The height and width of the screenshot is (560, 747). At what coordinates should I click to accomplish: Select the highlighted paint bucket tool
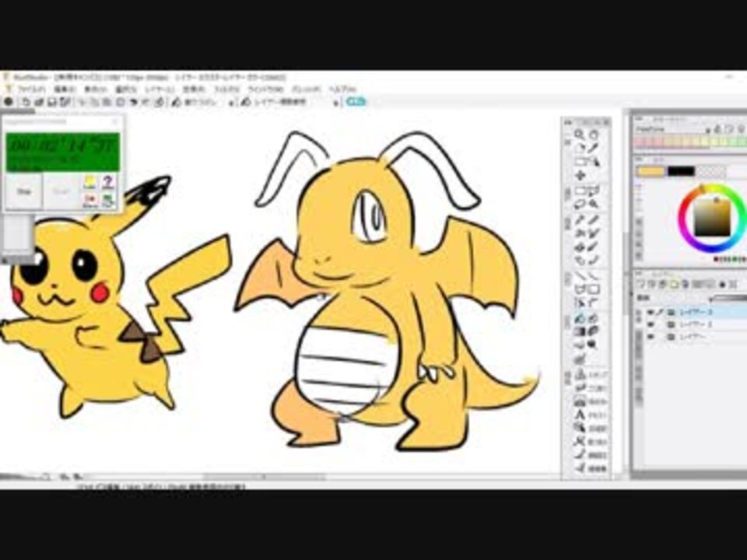(x=580, y=317)
